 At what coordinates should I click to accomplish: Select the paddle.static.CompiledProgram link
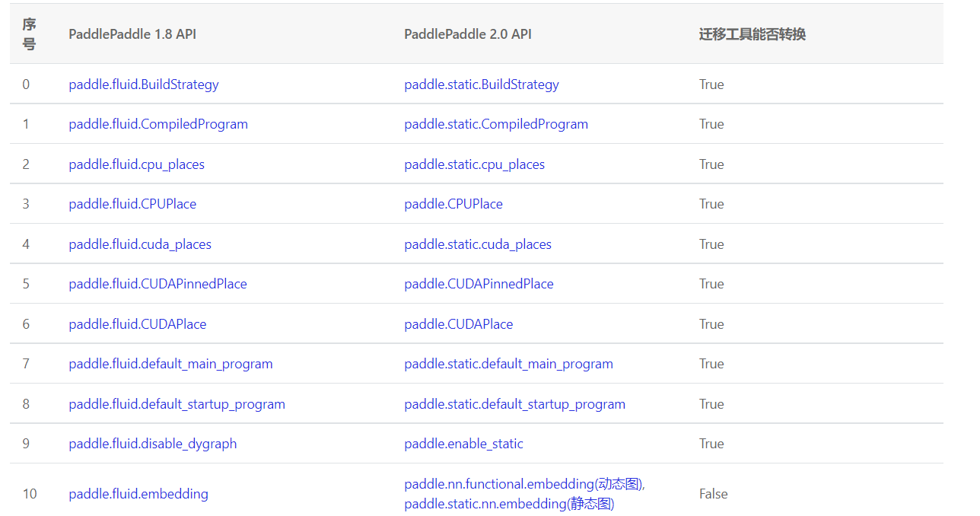click(x=496, y=124)
